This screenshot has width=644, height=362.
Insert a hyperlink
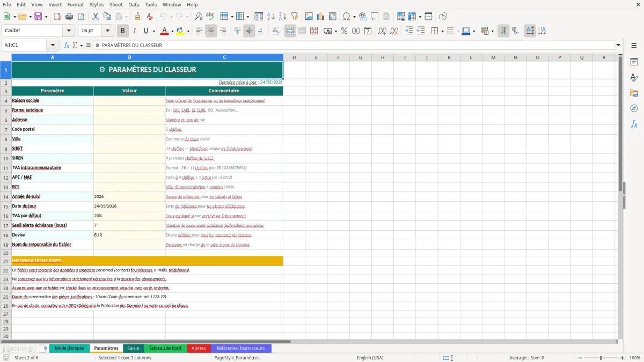click(363, 17)
